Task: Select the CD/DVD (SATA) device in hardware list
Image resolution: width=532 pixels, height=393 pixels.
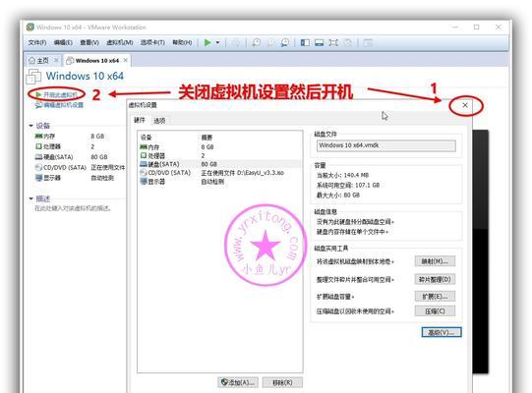Action: pos(219,173)
